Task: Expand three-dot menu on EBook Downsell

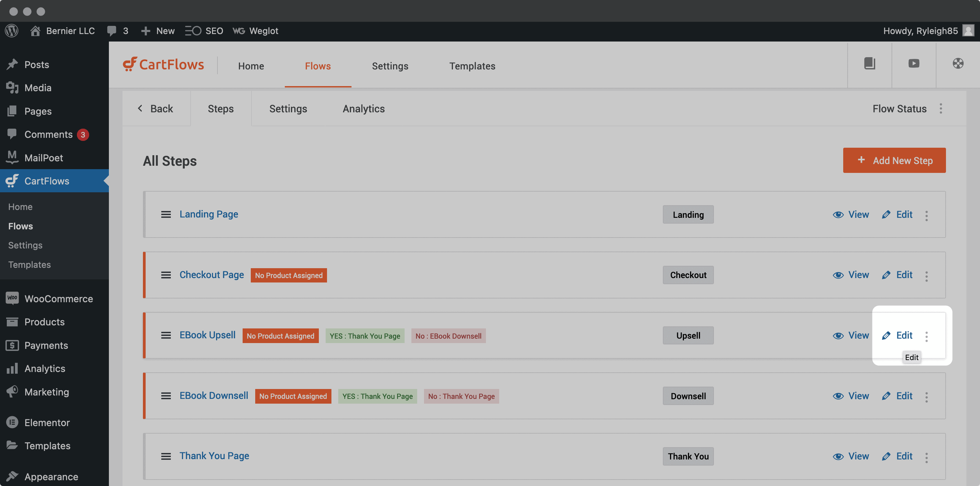Action: tap(928, 396)
